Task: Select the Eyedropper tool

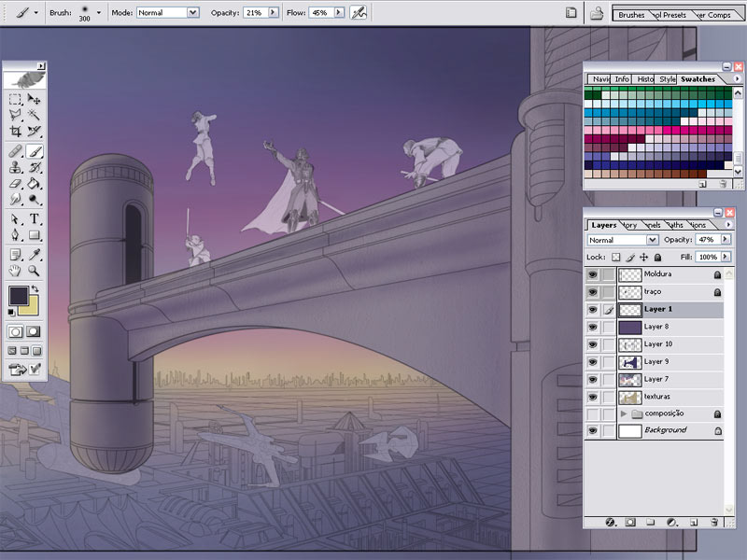Action: (34, 255)
